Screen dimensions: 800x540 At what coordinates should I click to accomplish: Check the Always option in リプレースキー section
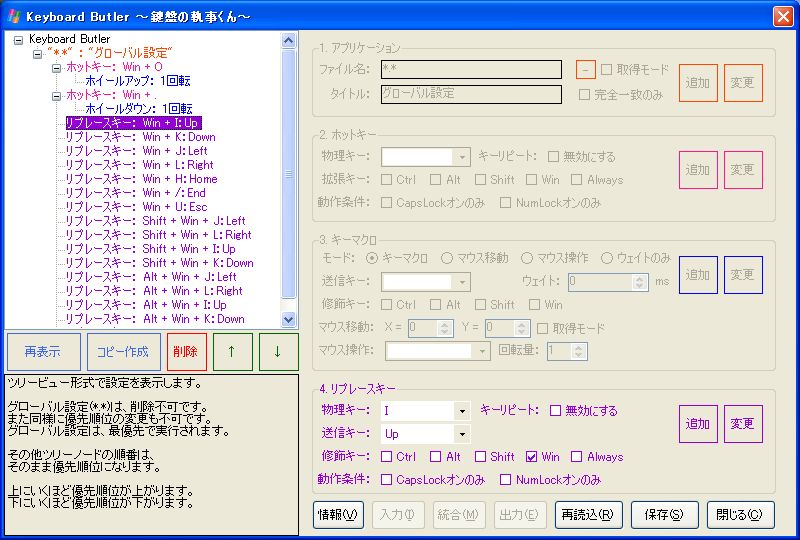[x=577, y=456]
